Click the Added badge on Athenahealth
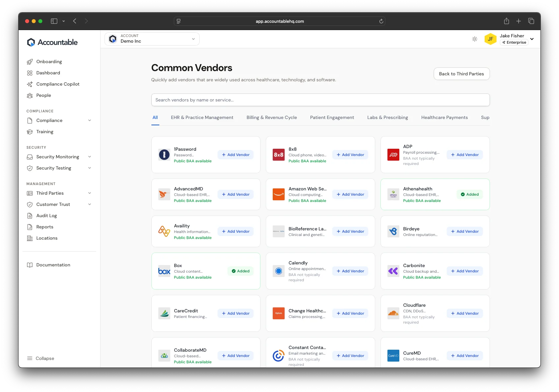Screen dimensions: 559x392 pos(470,194)
